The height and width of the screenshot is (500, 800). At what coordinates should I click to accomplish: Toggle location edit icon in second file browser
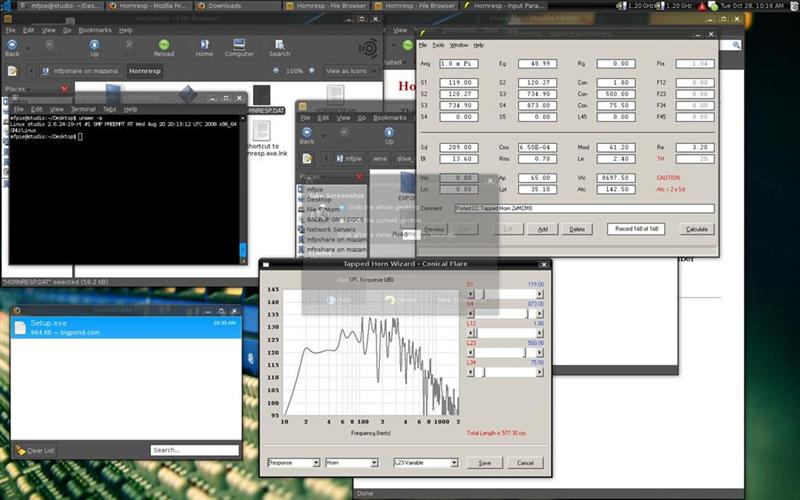(x=307, y=159)
